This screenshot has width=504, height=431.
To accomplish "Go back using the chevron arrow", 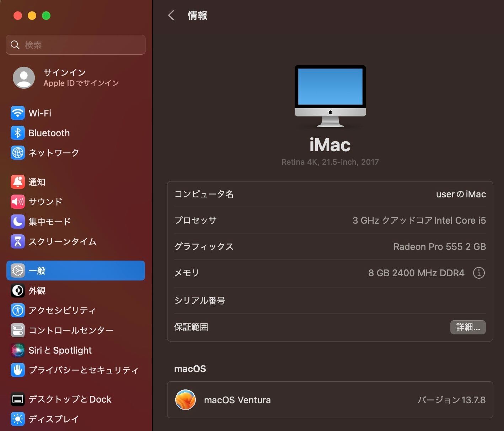I will point(171,15).
